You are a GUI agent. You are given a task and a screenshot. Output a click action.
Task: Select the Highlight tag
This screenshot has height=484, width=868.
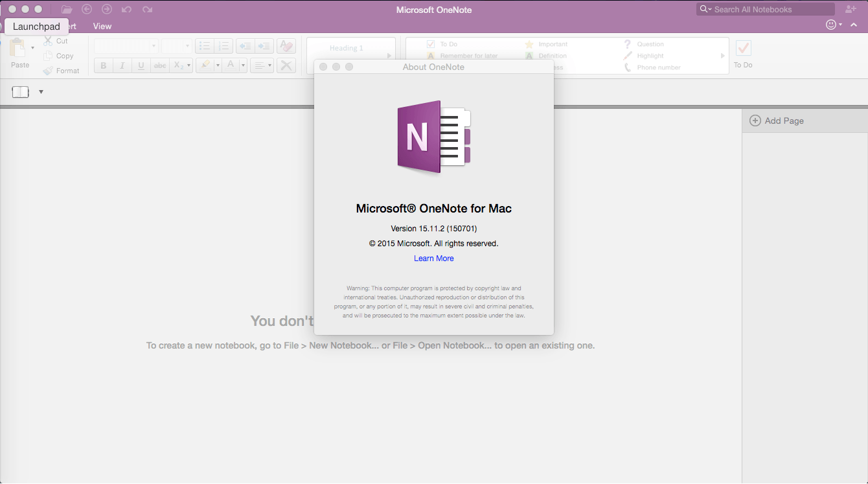pos(643,56)
